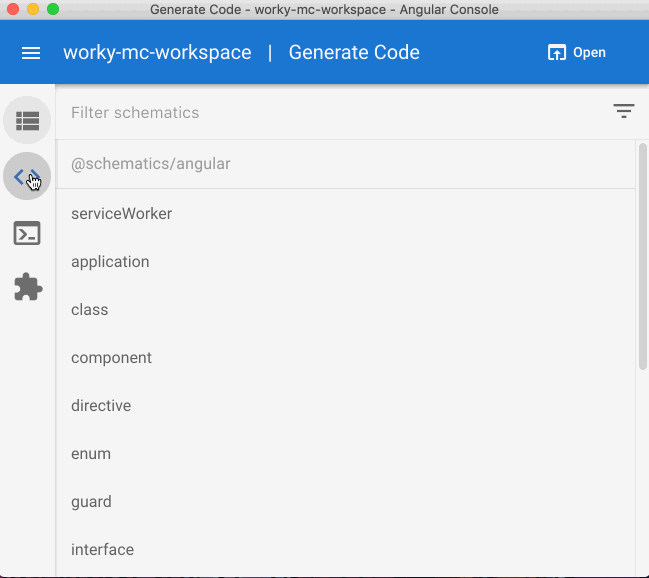
Task: Open the hamburger navigation menu
Action: coord(31,53)
